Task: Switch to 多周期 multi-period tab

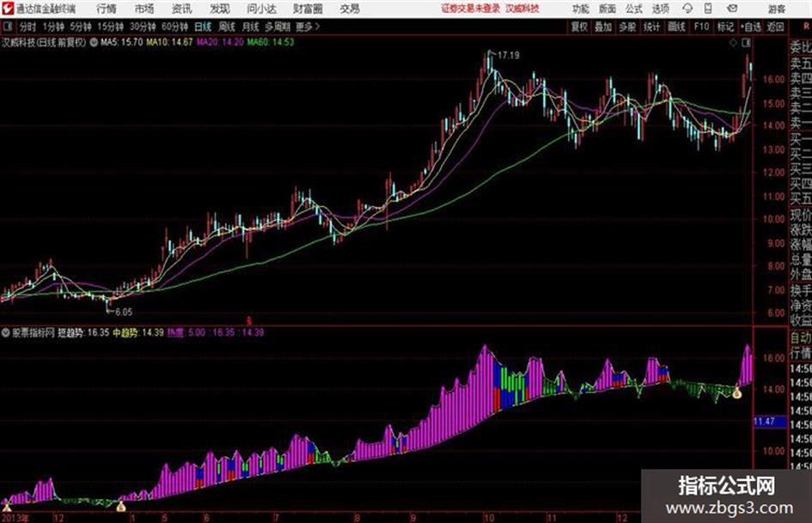Action: click(x=278, y=27)
